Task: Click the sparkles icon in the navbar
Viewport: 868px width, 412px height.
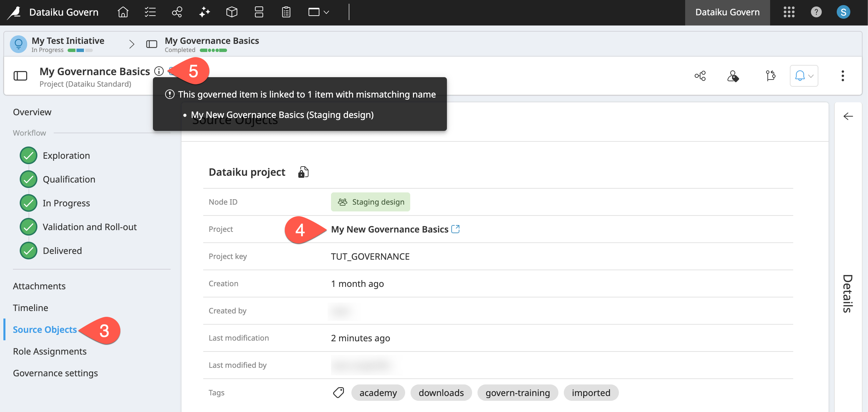Action: pos(204,12)
